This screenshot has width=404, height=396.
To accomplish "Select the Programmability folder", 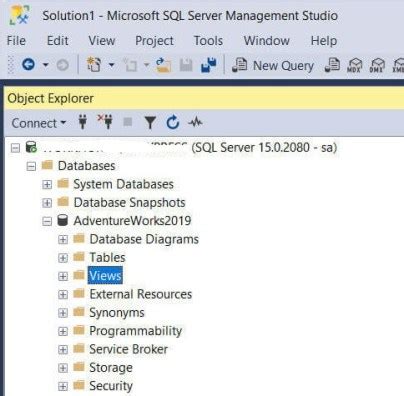I will pyautogui.click(x=135, y=331).
